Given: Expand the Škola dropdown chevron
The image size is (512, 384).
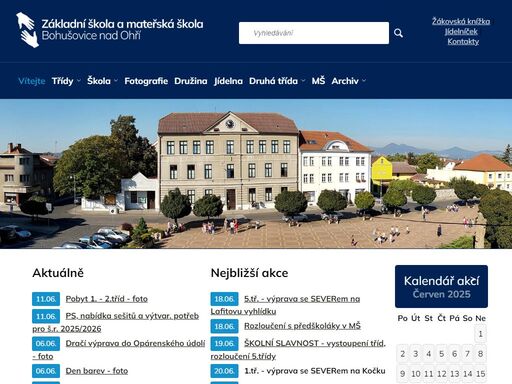Looking at the screenshot, I should click(116, 81).
